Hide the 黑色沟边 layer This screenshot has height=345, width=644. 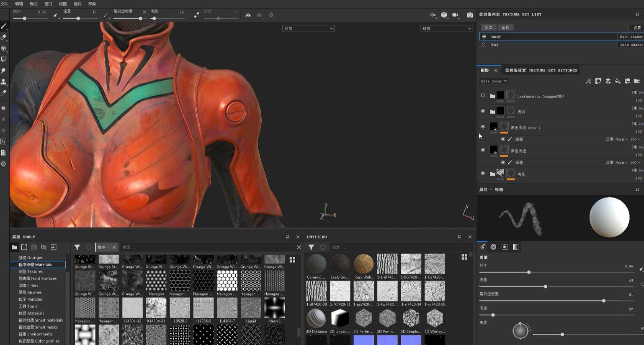click(x=483, y=150)
